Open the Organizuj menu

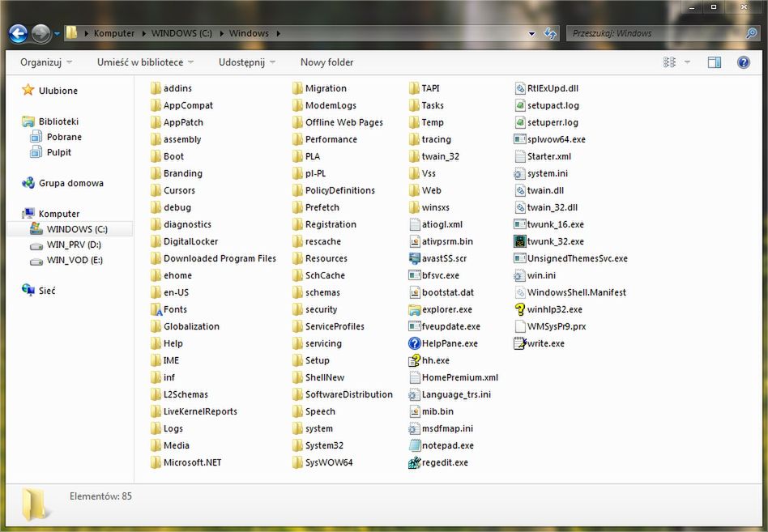[46, 62]
